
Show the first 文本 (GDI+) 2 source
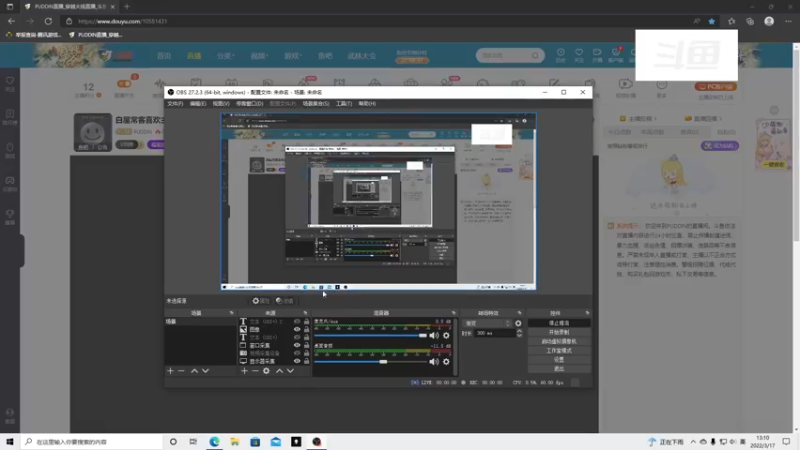(x=297, y=322)
